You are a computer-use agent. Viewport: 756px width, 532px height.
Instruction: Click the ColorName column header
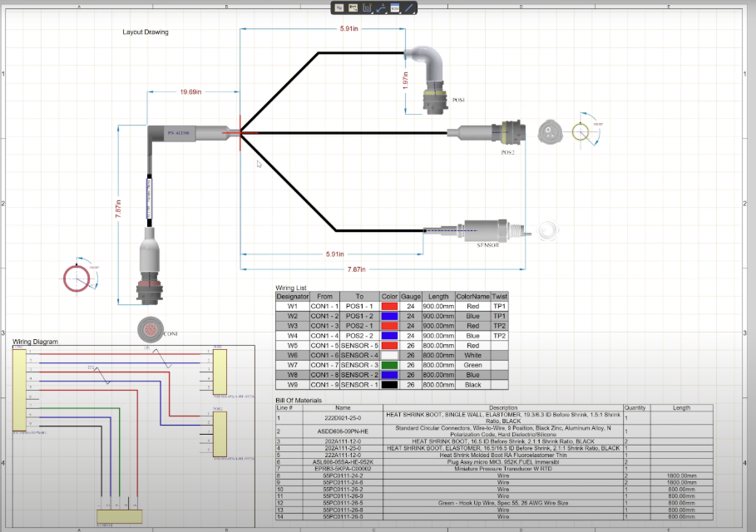(x=472, y=297)
